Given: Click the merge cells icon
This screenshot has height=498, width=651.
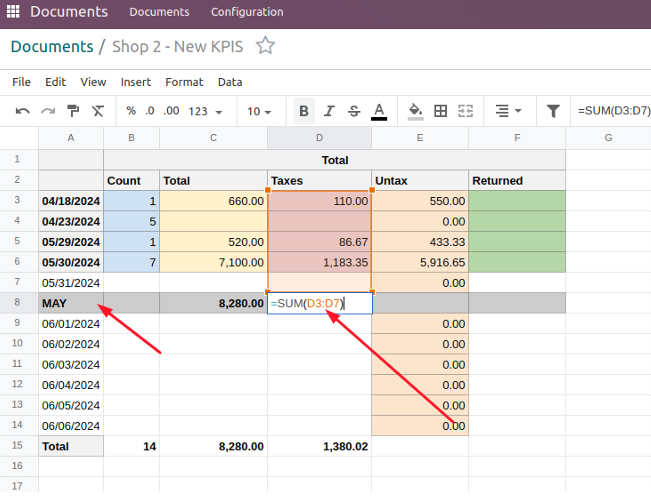Looking at the screenshot, I should coord(465,111).
